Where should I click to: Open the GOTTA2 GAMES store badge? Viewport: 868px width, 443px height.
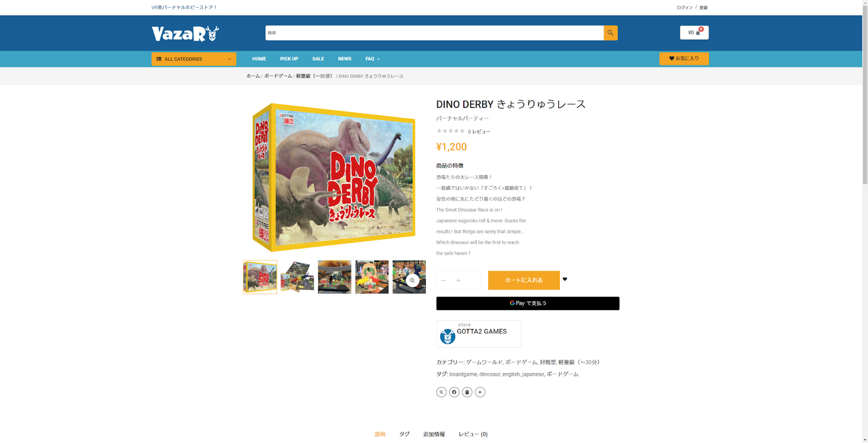[478, 334]
